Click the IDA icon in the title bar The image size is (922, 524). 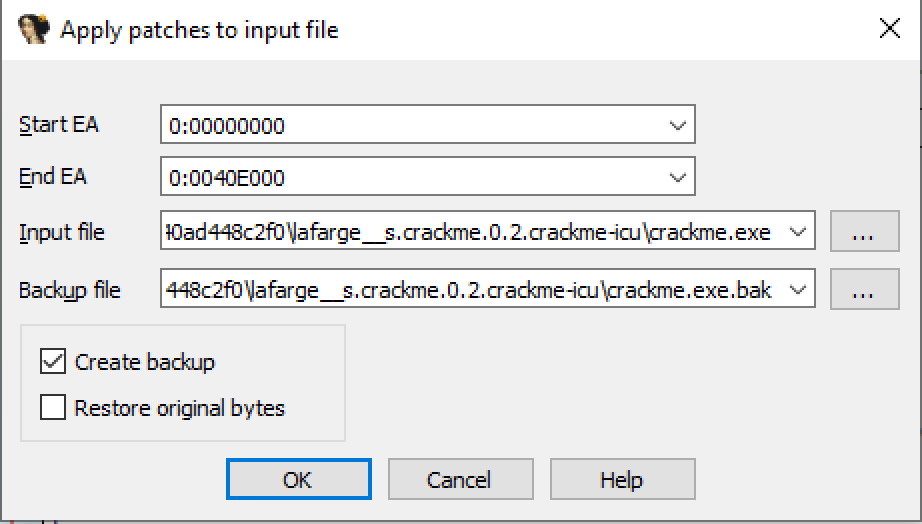[x=34, y=30]
